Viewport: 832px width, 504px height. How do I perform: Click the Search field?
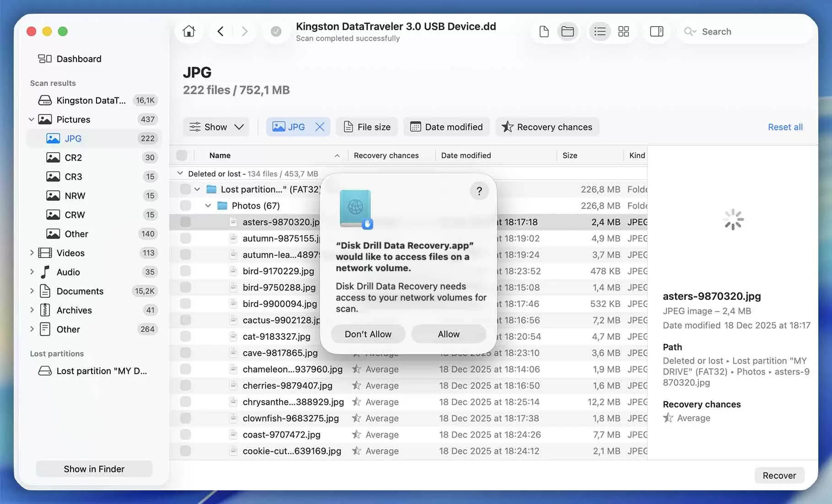coord(746,32)
